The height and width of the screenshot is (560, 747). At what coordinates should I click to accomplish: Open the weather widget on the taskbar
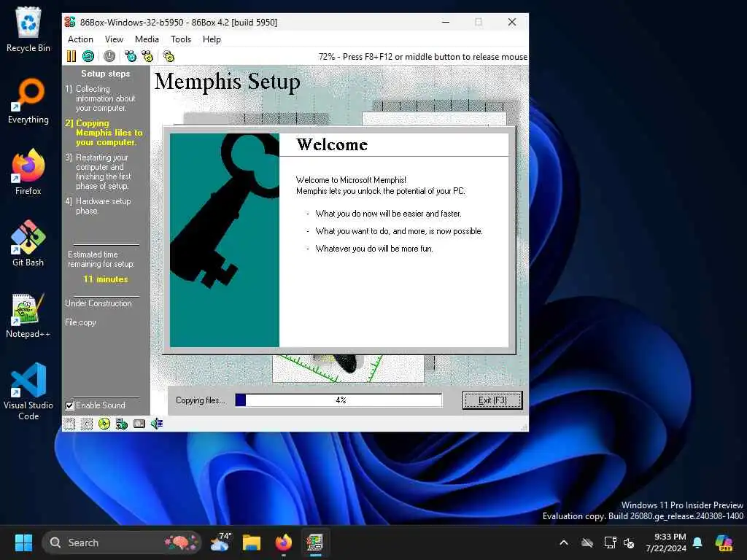(x=220, y=542)
